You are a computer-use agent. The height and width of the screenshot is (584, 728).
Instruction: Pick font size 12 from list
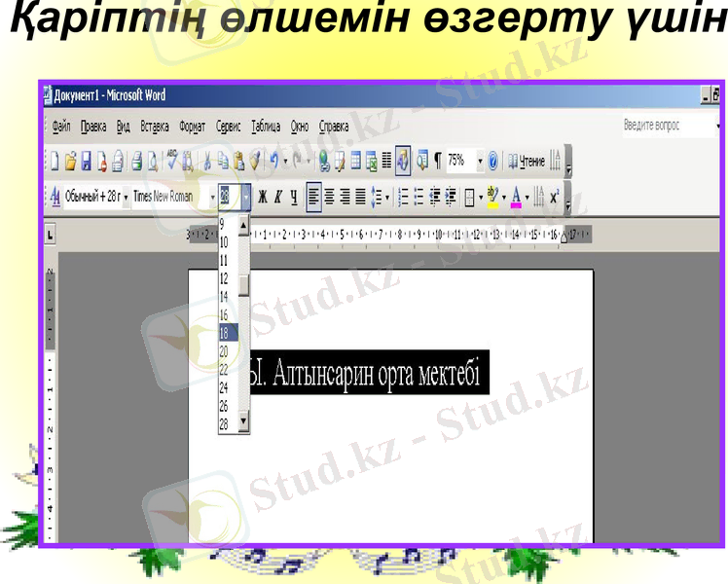pyautogui.click(x=229, y=278)
